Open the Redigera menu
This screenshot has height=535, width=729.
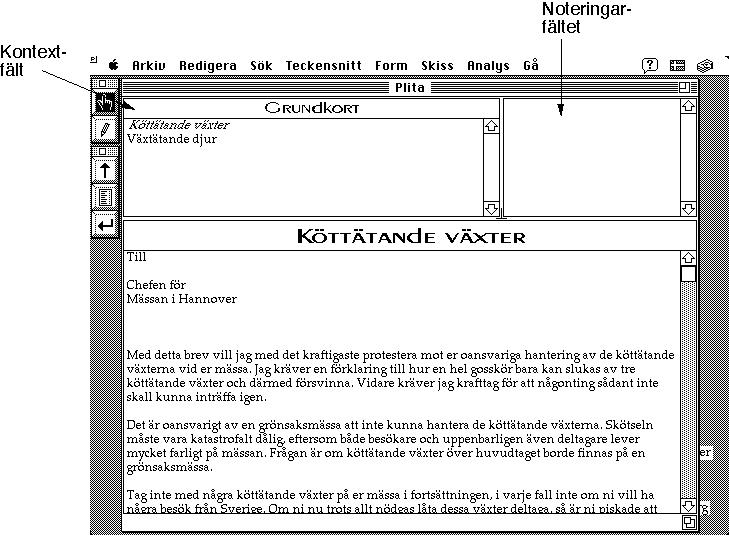click(208, 66)
